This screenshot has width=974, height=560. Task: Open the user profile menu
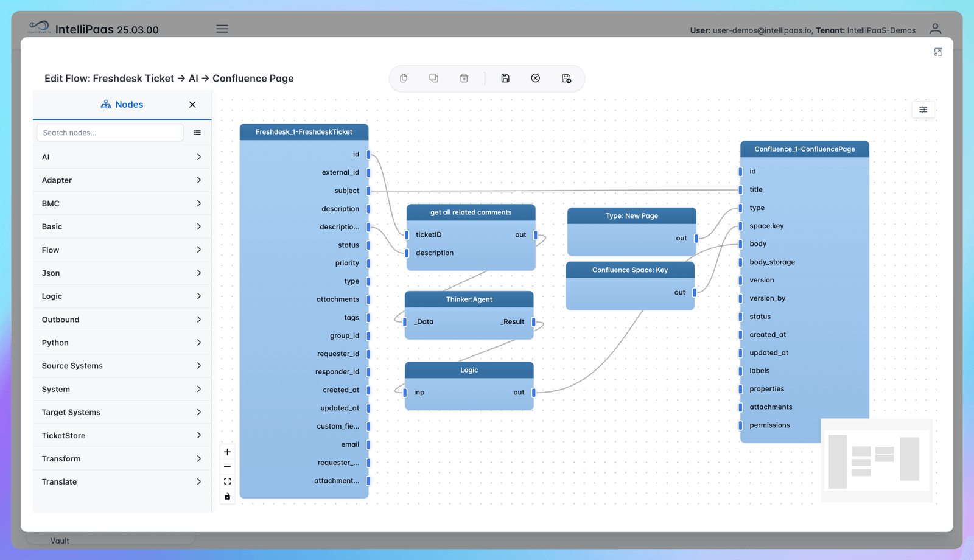pyautogui.click(x=935, y=29)
